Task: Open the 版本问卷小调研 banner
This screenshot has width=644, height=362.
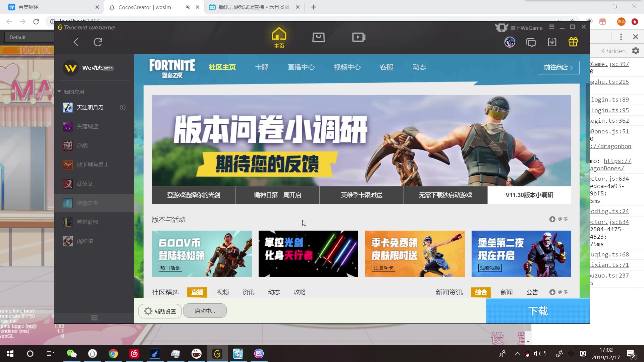Action: point(362,140)
